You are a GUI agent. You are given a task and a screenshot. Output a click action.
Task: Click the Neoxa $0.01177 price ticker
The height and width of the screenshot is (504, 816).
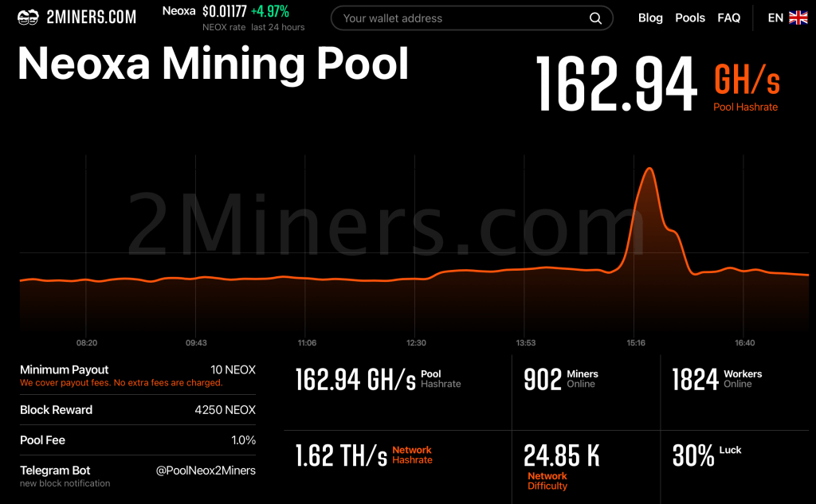[x=217, y=12]
